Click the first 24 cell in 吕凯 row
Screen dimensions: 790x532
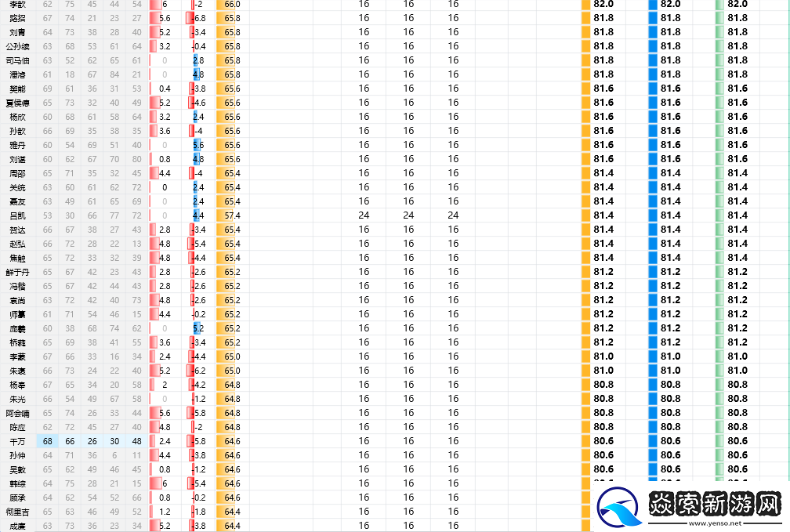(x=364, y=215)
